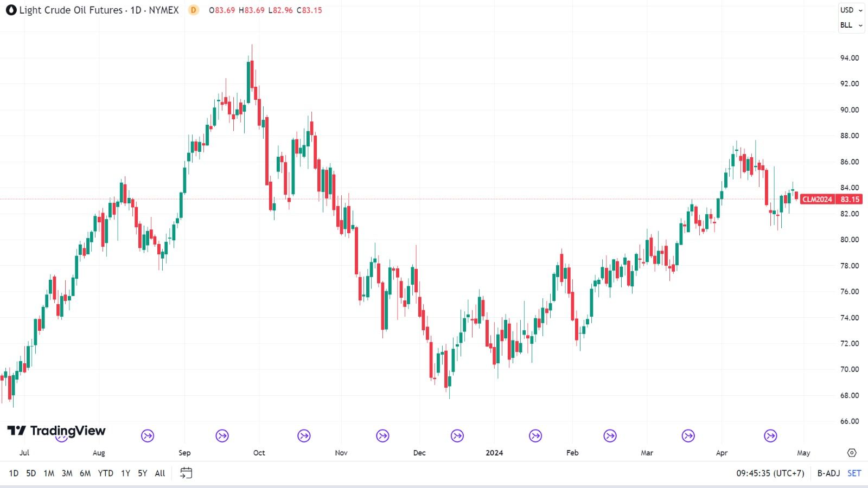Choose the YTD date range

pyautogui.click(x=106, y=473)
